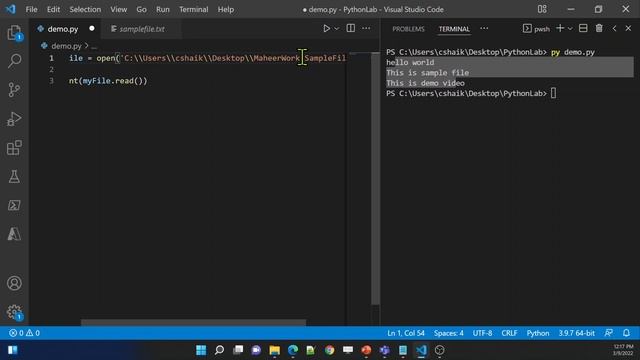Open the View menu
The height and width of the screenshot is (360, 640).
[118, 9]
